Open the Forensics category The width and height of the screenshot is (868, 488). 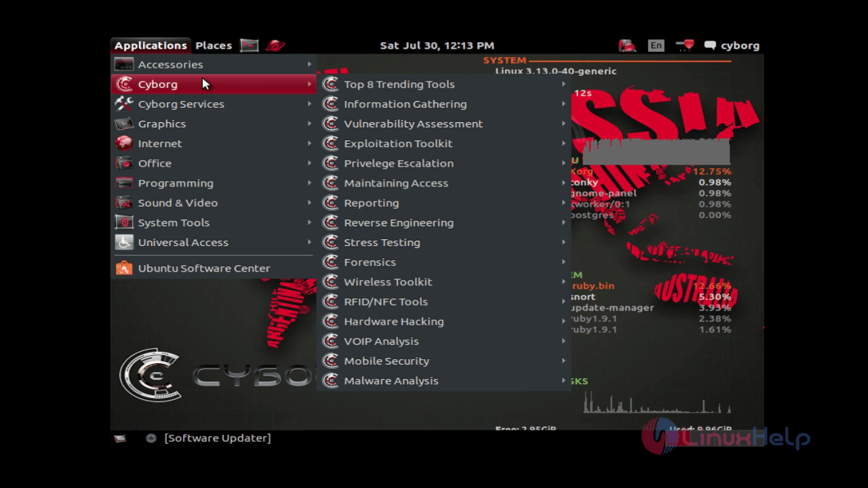point(444,262)
